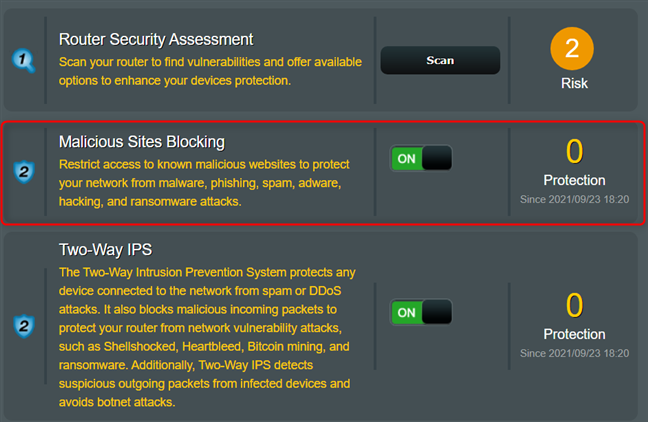This screenshot has height=422, width=648.
Task: Click the shield icon beside Two-Way IPS
Action: pos(24,326)
